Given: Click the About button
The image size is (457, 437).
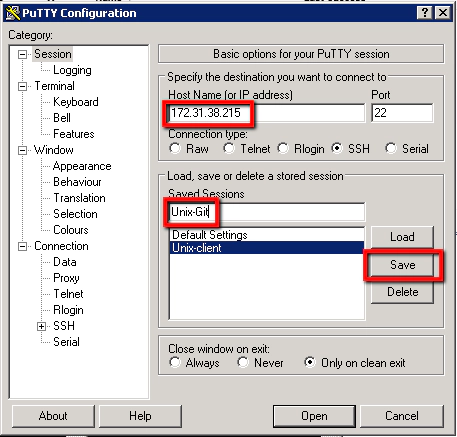Looking at the screenshot, I should coord(53,416).
